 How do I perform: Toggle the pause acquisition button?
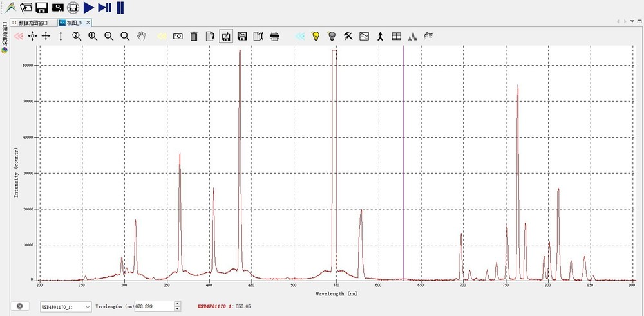[120, 8]
